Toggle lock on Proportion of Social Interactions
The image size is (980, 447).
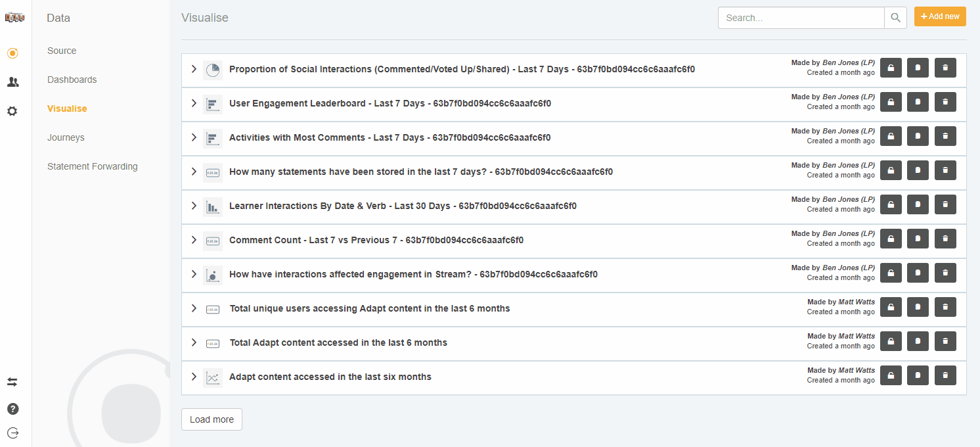[891, 68]
